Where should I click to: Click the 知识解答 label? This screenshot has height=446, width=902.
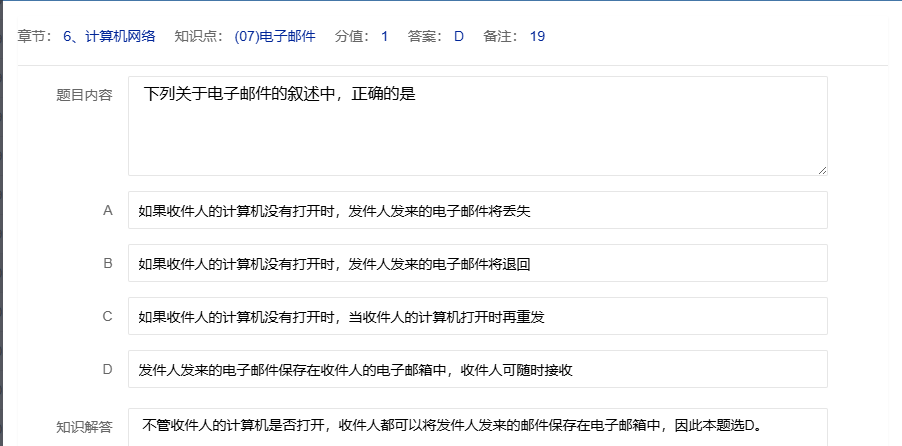coord(84,427)
